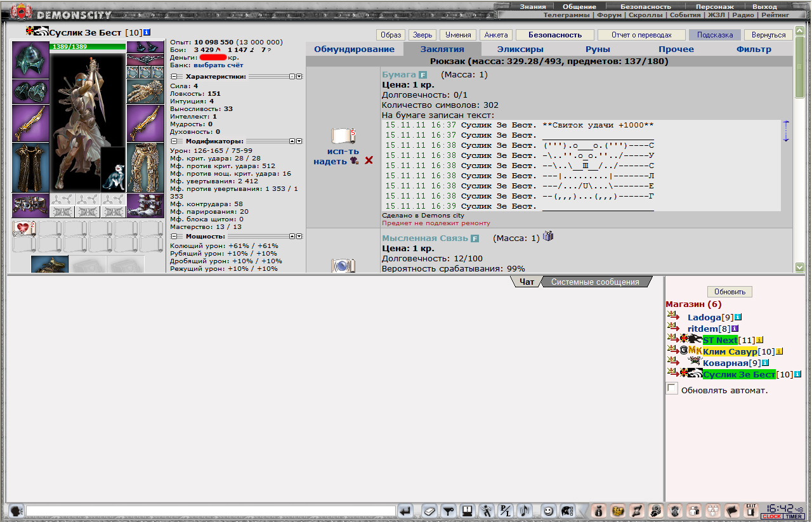812x522 pixels.
Task: Click the 'выбрать счёт' bank link
Action: [218, 65]
